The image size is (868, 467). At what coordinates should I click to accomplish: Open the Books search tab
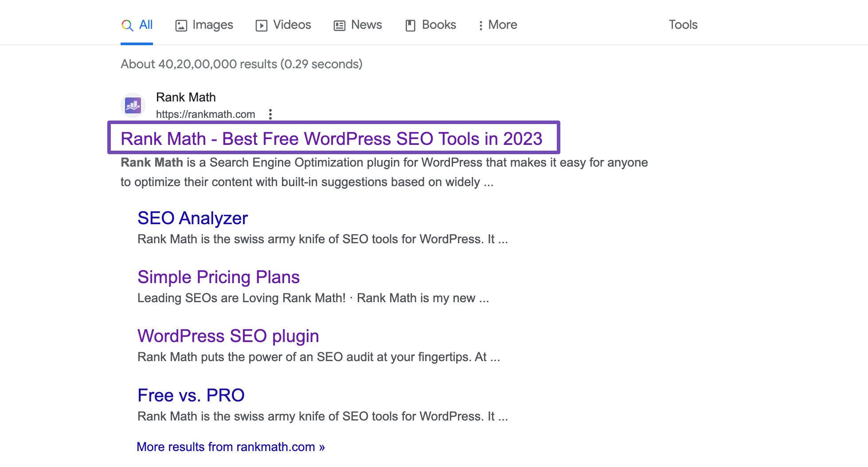click(430, 25)
